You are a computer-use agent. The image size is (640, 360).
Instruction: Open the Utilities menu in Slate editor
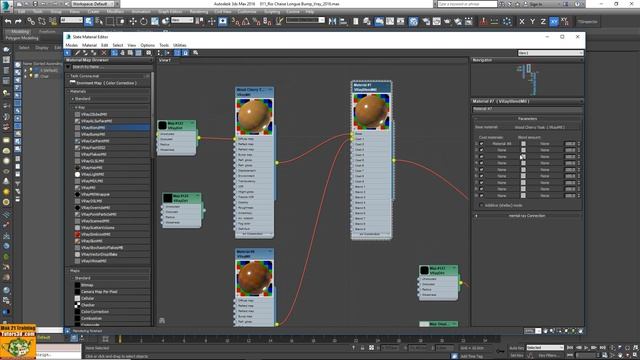coord(180,45)
